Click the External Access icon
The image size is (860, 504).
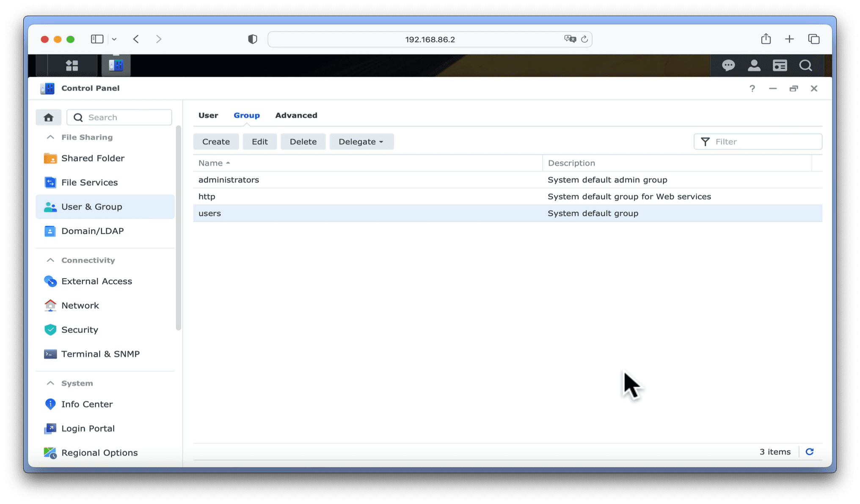(50, 281)
